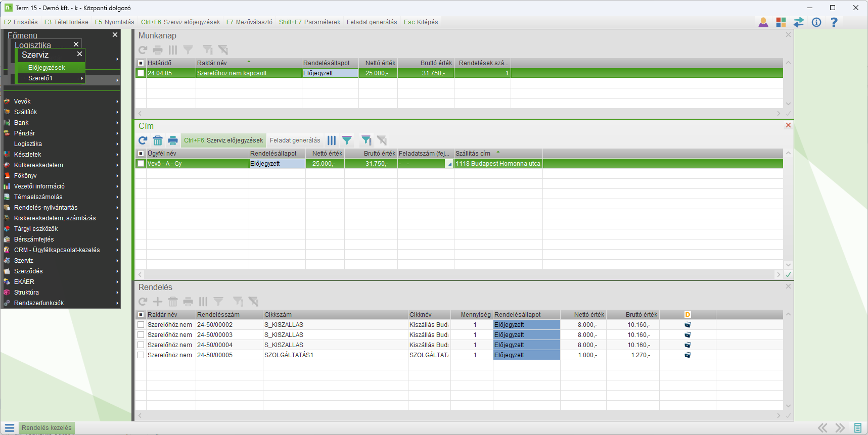Sort by Szállítás cím column header
The width and height of the screenshot is (868, 435).
pyautogui.click(x=473, y=154)
